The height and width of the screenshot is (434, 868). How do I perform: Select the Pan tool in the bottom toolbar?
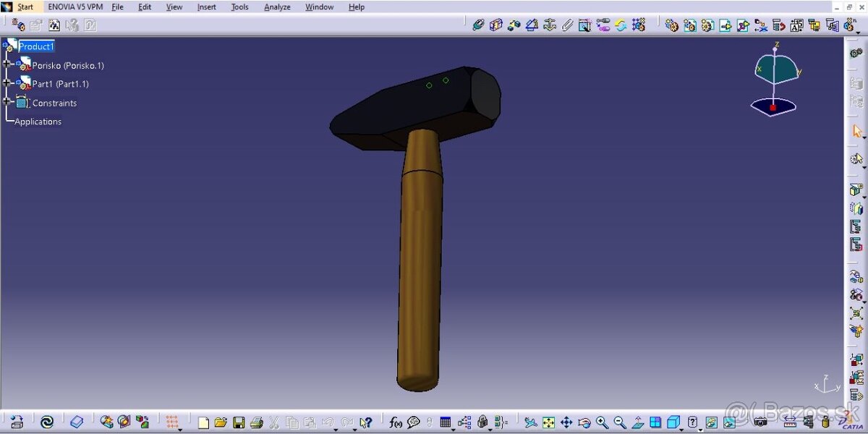566,422
